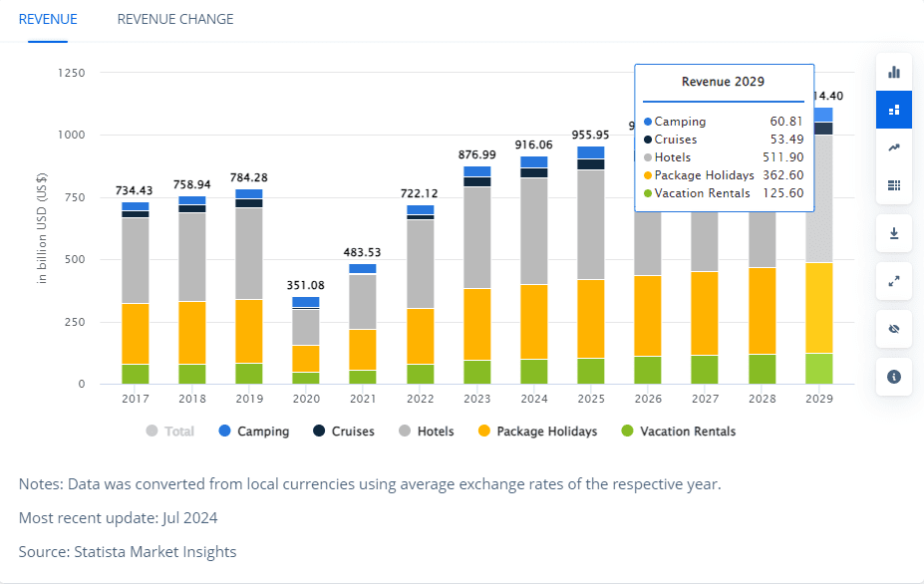Click the download chart icon
Screen dimensions: 924x584
(894, 233)
